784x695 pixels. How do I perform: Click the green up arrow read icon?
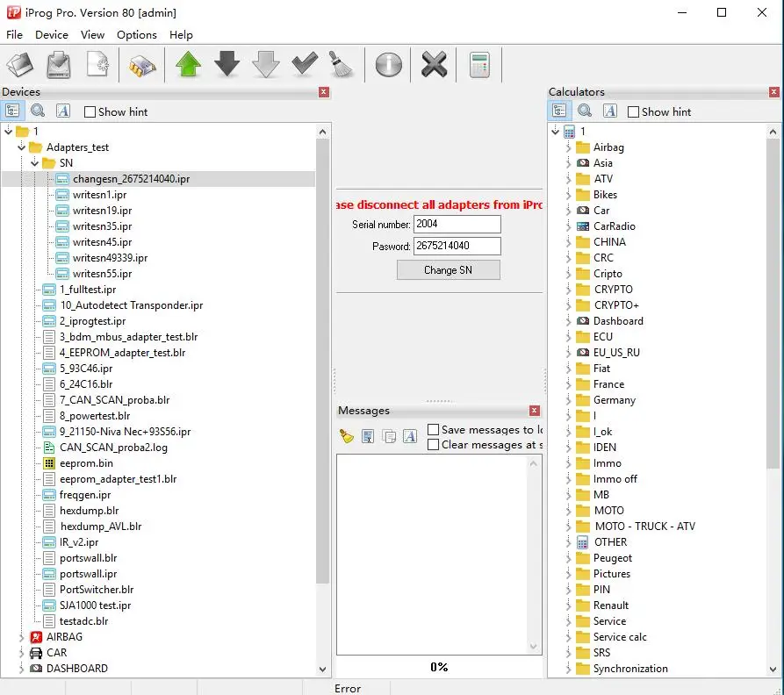188,64
